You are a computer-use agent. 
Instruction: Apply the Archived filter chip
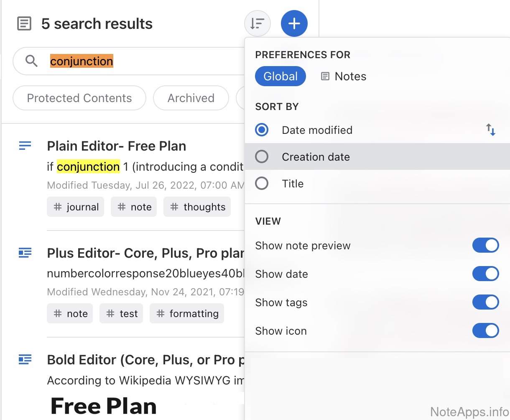tap(191, 98)
